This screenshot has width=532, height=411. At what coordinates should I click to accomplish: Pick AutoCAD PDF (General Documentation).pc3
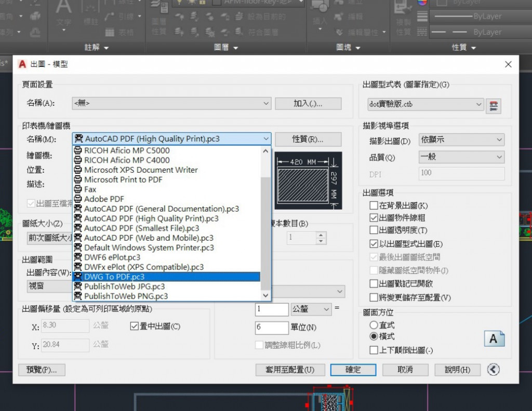tap(167, 209)
